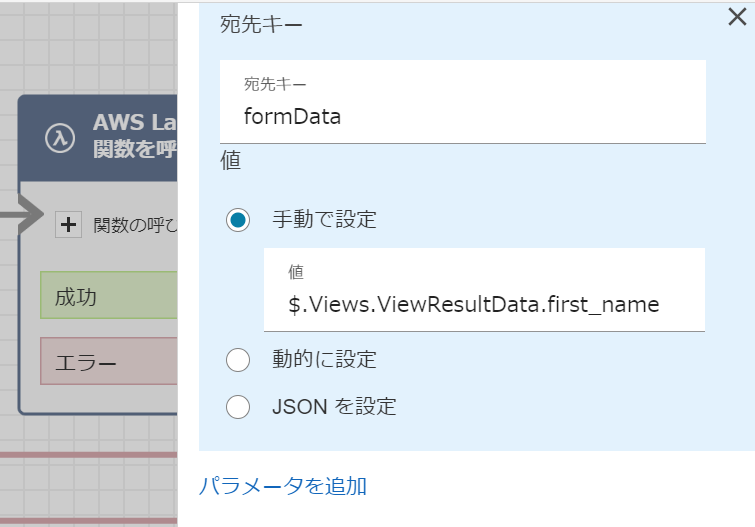Click the パラメータを追加 link
The height and width of the screenshot is (527, 755).
click(283, 487)
